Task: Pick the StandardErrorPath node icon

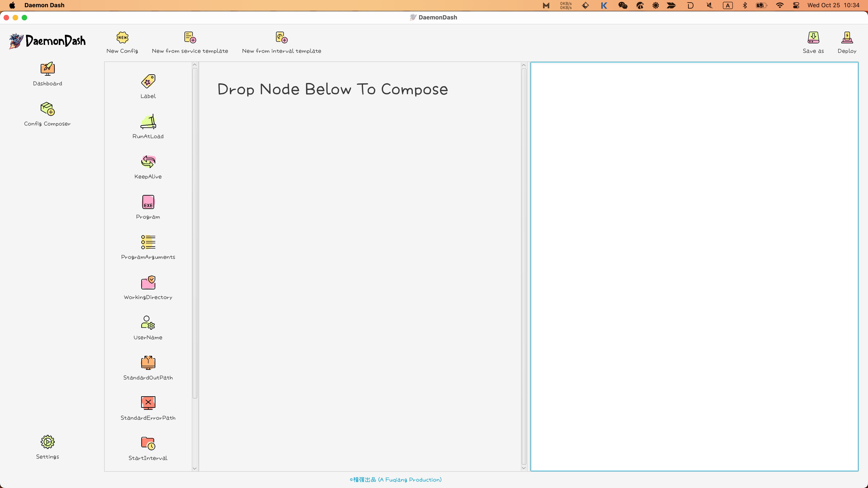Action: (148, 403)
